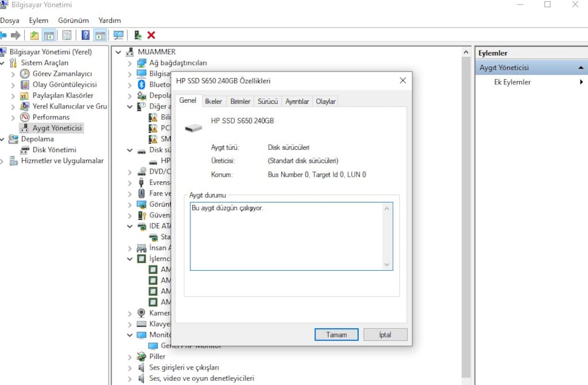Click the red X uninstall device icon
Image resolution: width=588 pixels, height=385 pixels.
(x=151, y=35)
